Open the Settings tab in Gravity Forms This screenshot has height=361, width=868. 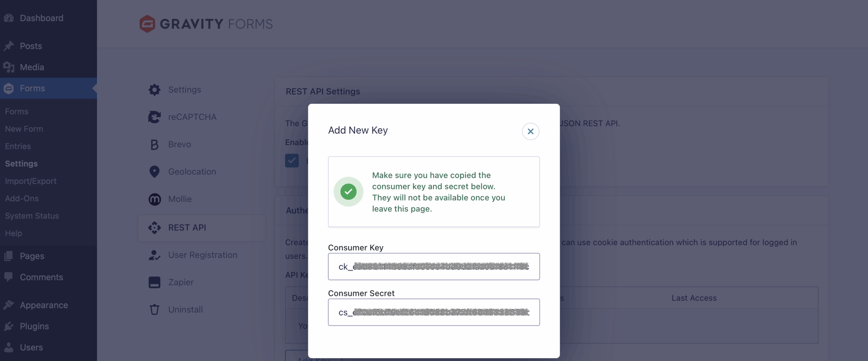point(184,89)
